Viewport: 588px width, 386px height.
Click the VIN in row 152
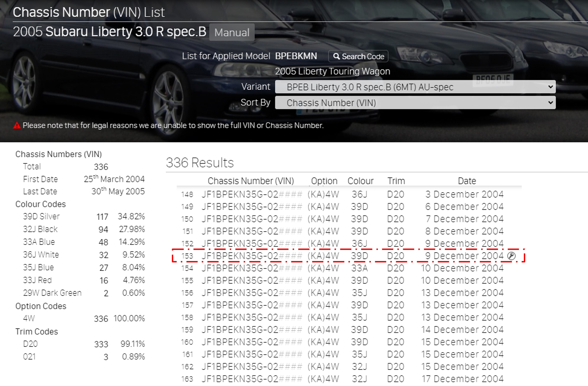252,244
